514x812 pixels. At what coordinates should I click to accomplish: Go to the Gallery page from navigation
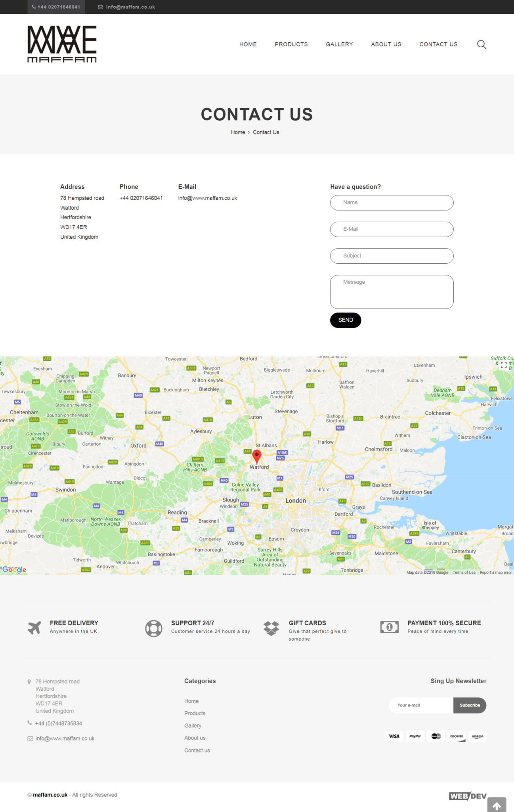[x=339, y=44]
